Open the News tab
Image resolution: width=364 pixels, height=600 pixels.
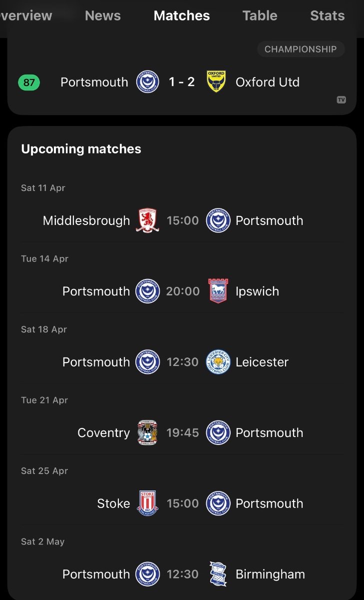102,16
